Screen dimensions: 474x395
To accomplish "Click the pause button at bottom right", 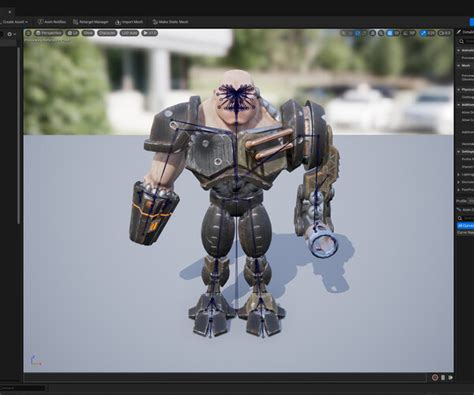I will tap(443, 378).
